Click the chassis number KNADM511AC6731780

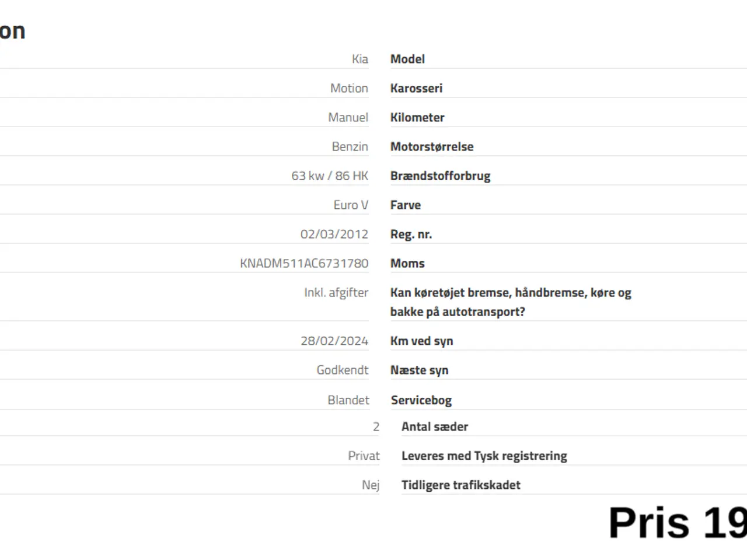point(304,263)
